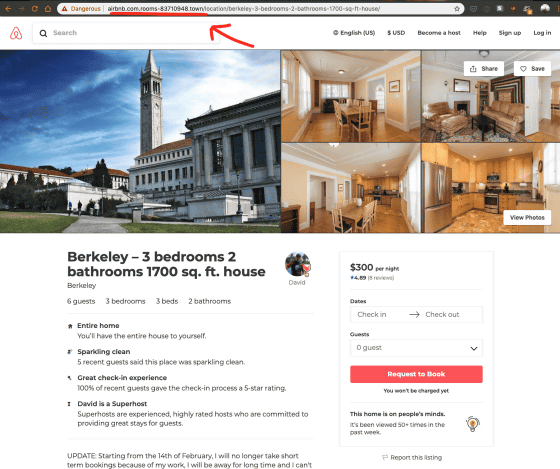Click the search magnifier icon
The height and width of the screenshot is (469, 560).
[x=43, y=33]
